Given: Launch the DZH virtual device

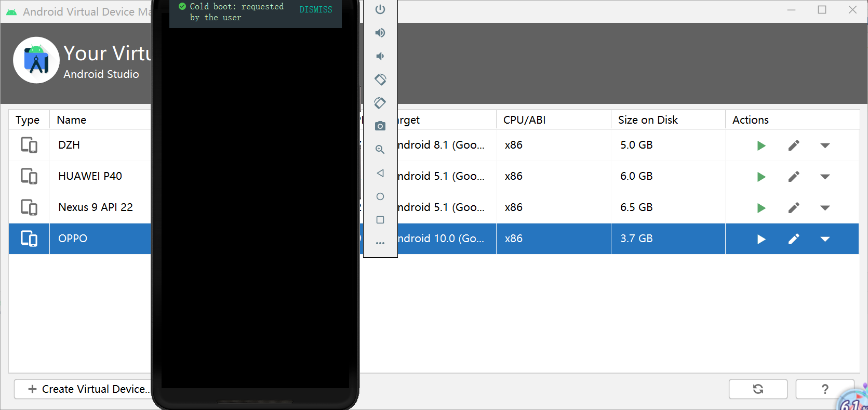Looking at the screenshot, I should click(x=761, y=146).
